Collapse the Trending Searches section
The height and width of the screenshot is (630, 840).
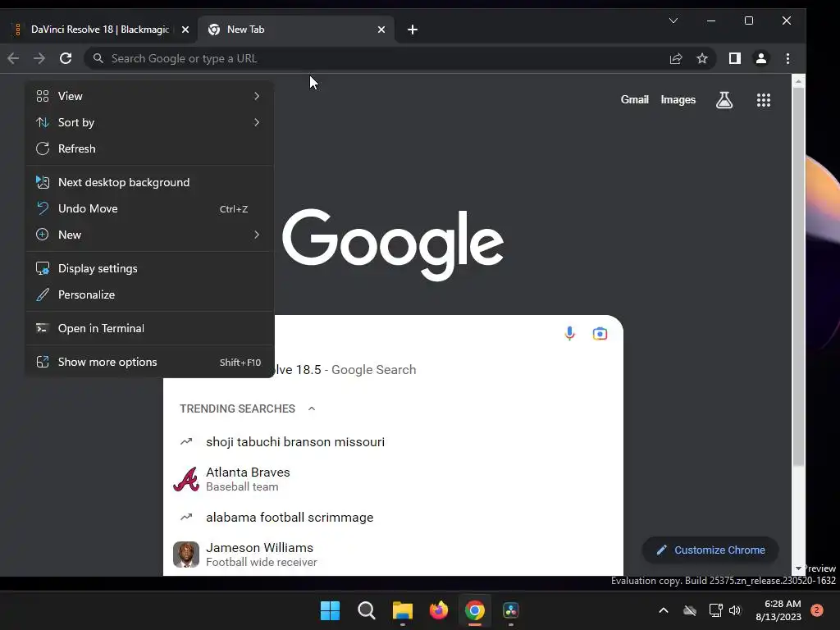tap(312, 409)
